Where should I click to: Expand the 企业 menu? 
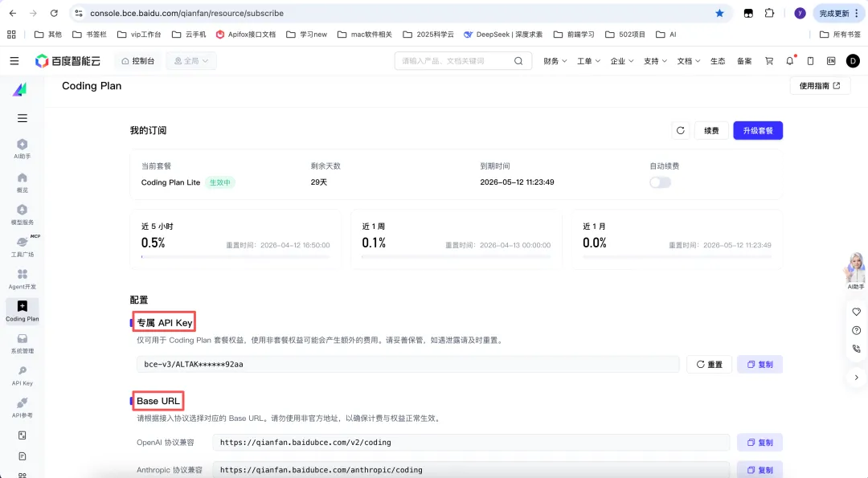pyautogui.click(x=621, y=61)
